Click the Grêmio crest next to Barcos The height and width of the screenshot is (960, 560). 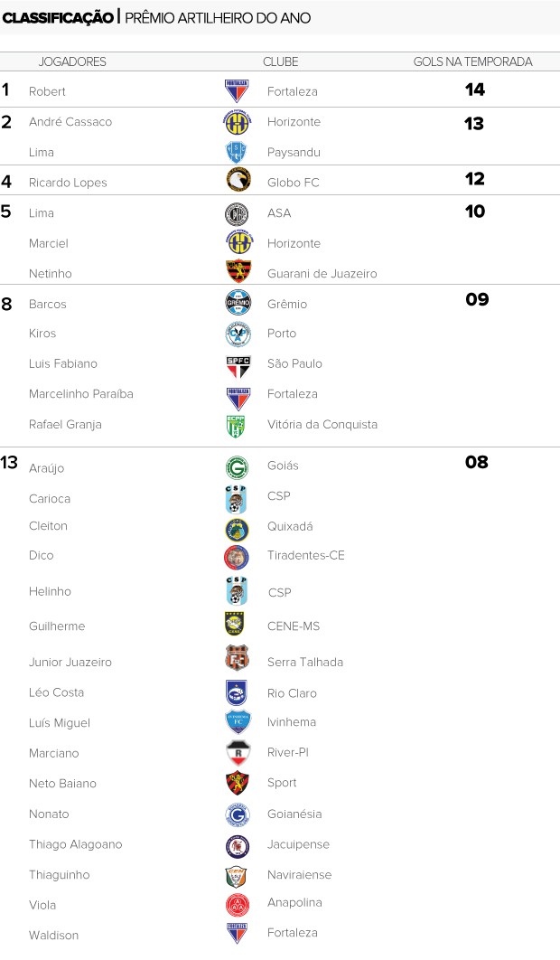point(238,303)
